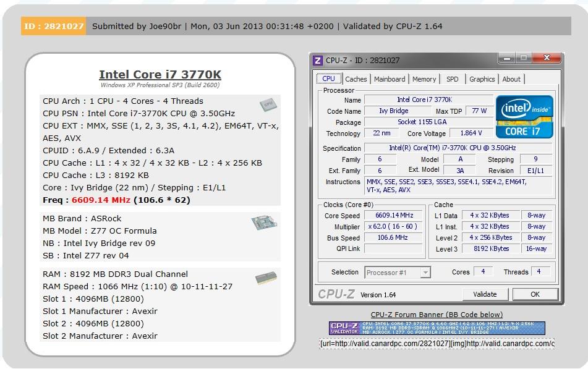Image resolution: width=588 pixels, height=369 pixels.
Task: Click the CPU chip icon in the validation panel
Action: tap(268, 104)
